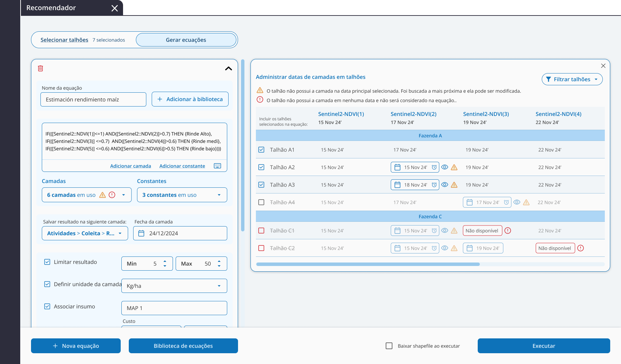This screenshot has height=364, width=621.
Task: Toggle eye visibility icon for Talhão A2
Action: [445, 167]
